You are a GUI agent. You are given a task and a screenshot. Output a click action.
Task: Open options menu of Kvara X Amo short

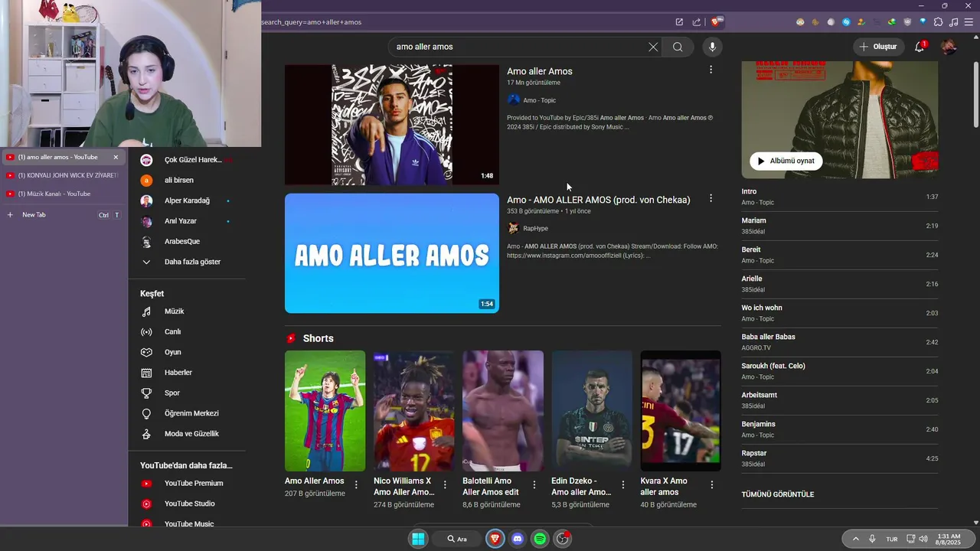point(712,484)
